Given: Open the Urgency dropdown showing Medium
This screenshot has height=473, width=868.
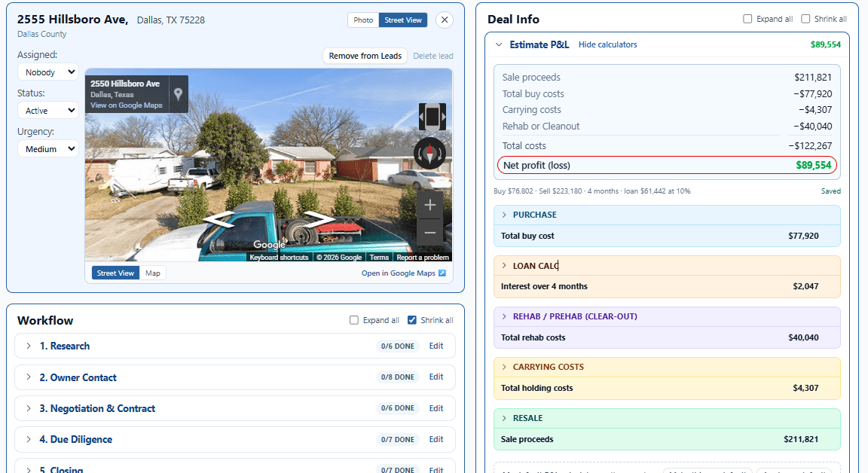Looking at the screenshot, I should (x=48, y=149).
